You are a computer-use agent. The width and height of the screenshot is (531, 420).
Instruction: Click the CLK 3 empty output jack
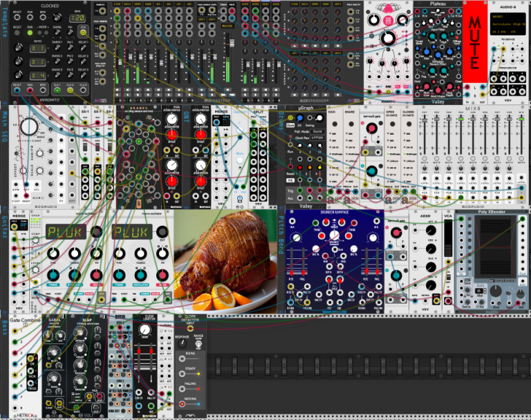click(x=83, y=90)
